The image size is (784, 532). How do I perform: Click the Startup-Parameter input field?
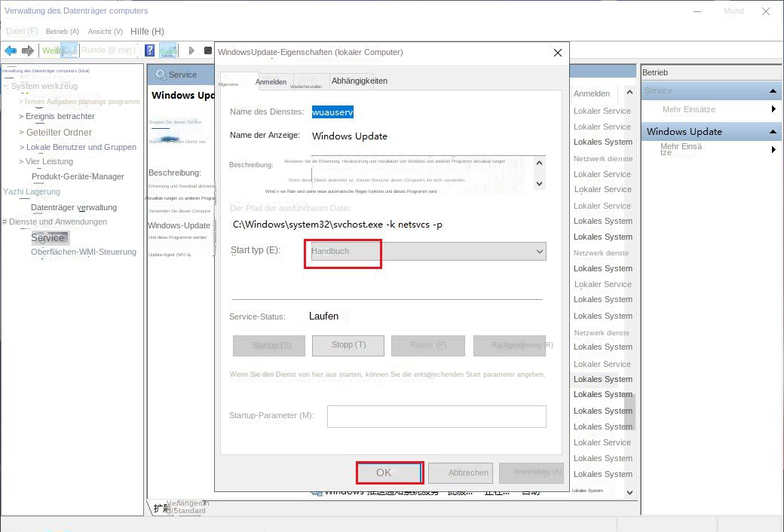click(436, 416)
